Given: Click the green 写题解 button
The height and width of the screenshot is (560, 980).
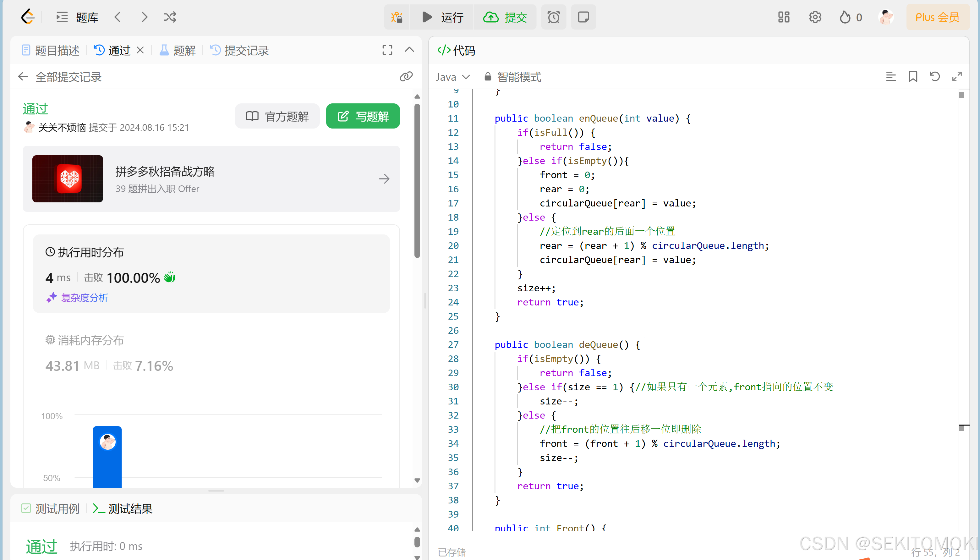Looking at the screenshot, I should click(363, 116).
